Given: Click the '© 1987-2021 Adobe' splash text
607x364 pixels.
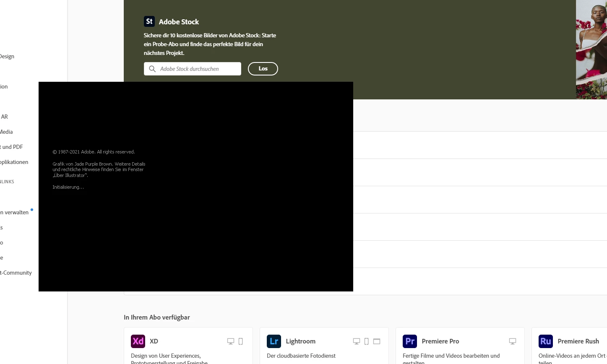Looking at the screenshot, I should tap(94, 152).
